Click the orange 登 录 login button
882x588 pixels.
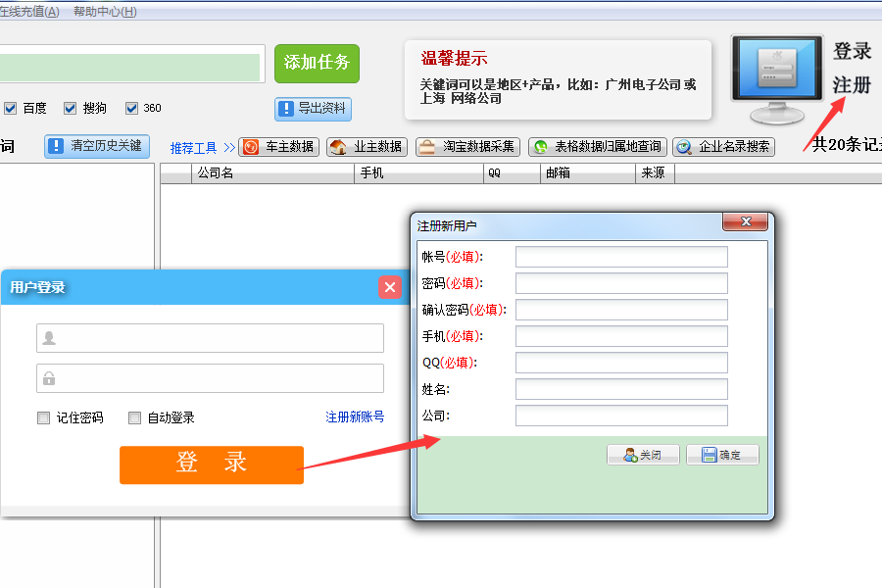click(211, 465)
